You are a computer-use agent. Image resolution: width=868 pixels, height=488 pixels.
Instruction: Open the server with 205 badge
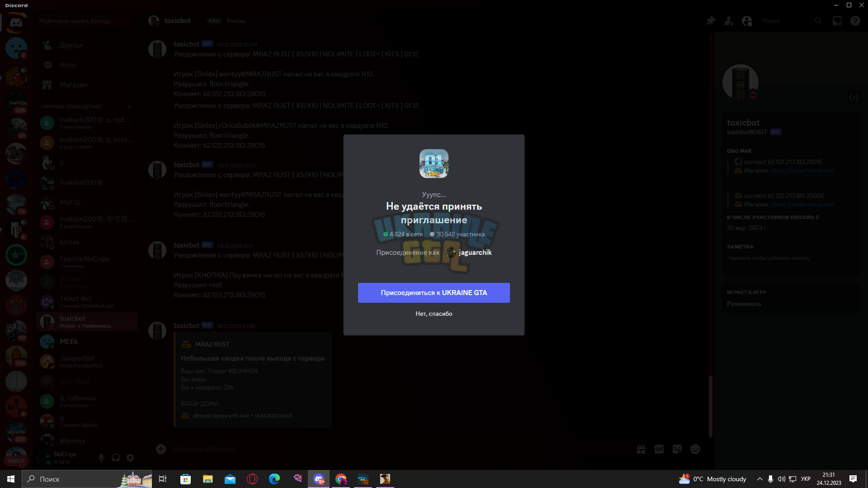pyautogui.click(x=16, y=103)
